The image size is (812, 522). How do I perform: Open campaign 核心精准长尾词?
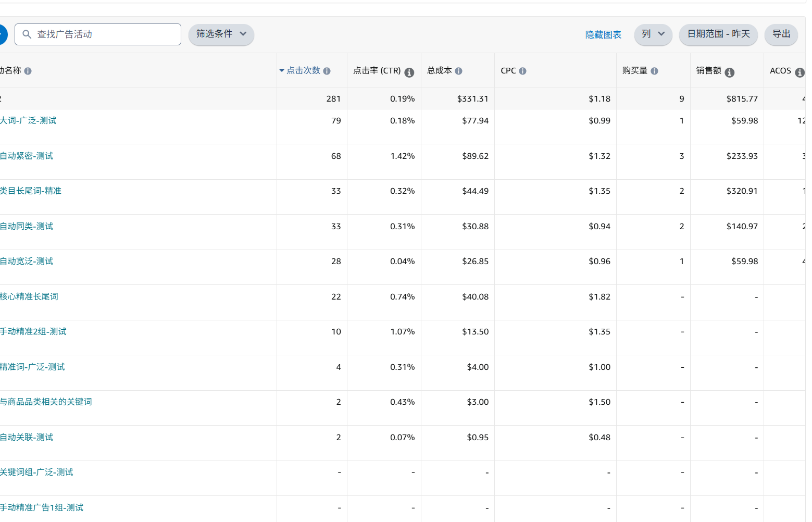(x=29, y=296)
